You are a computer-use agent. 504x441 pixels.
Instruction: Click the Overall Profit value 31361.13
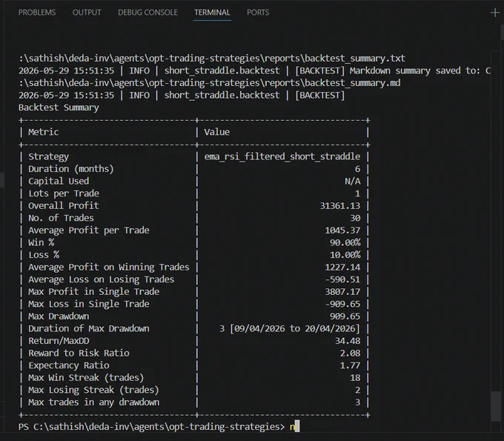click(340, 206)
